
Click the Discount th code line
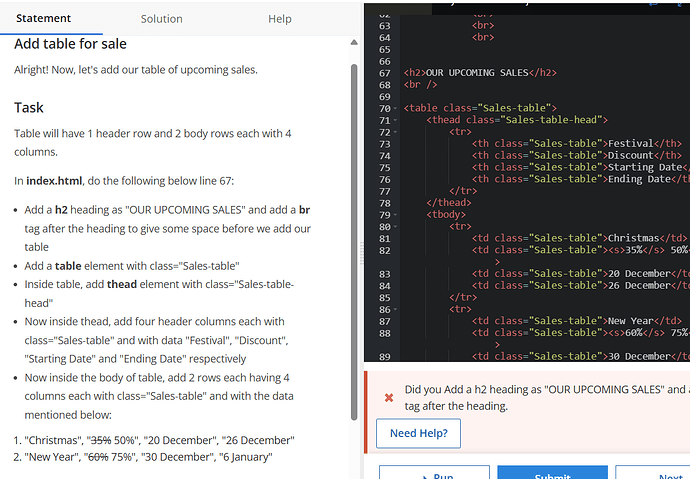tap(576, 155)
